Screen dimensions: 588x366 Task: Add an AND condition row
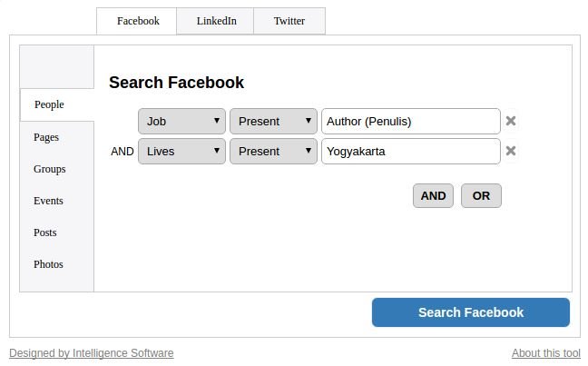(x=433, y=195)
